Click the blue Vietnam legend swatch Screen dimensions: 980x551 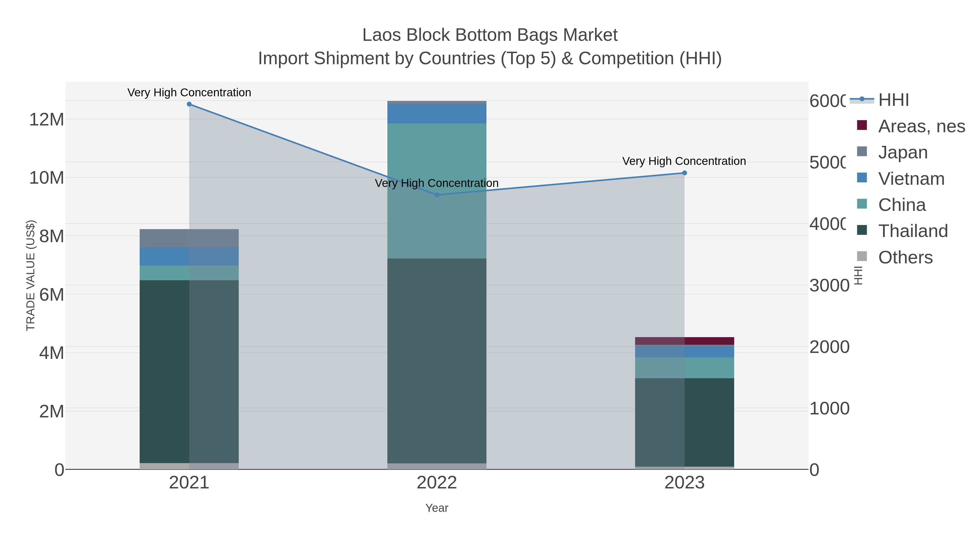click(x=862, y=178)
